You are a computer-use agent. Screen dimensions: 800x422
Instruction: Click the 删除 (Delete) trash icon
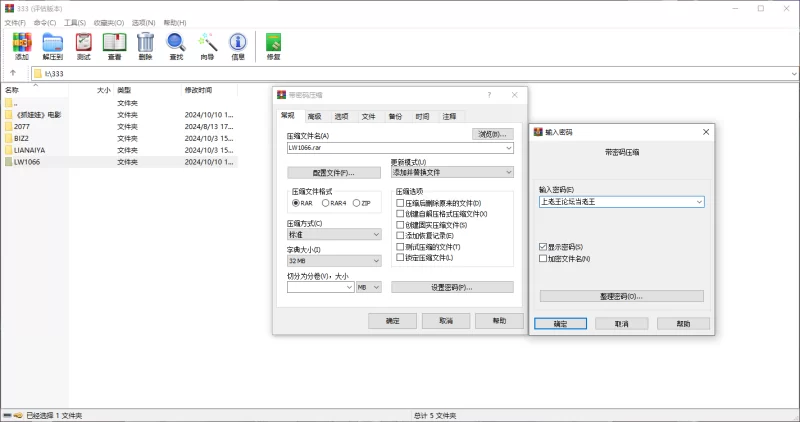145,45
